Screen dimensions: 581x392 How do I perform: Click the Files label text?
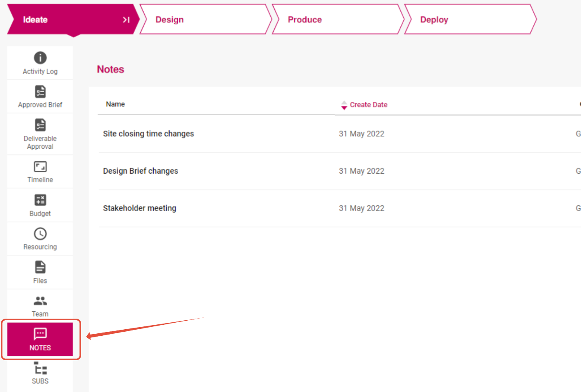[x=40, y=281]
